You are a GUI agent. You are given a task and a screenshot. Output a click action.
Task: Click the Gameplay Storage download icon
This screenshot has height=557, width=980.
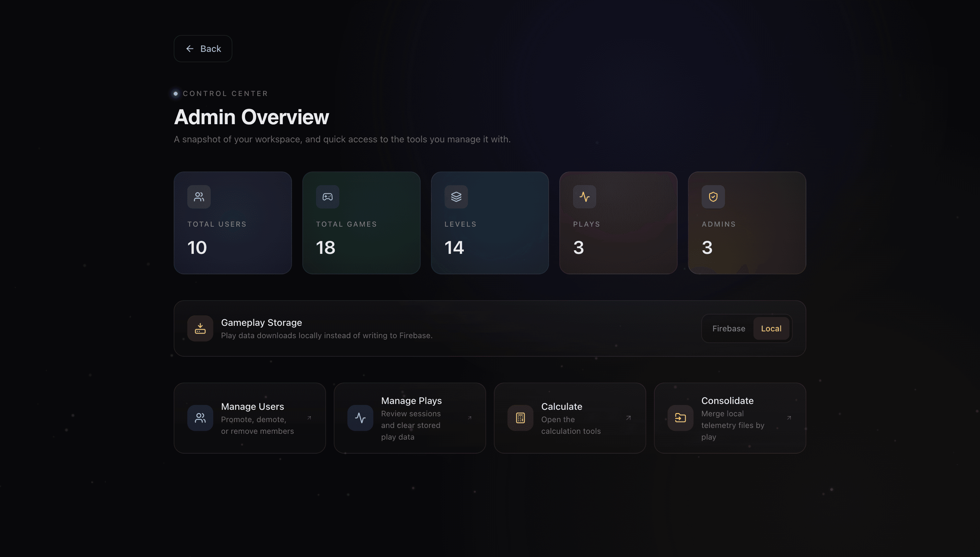point(200,328)
